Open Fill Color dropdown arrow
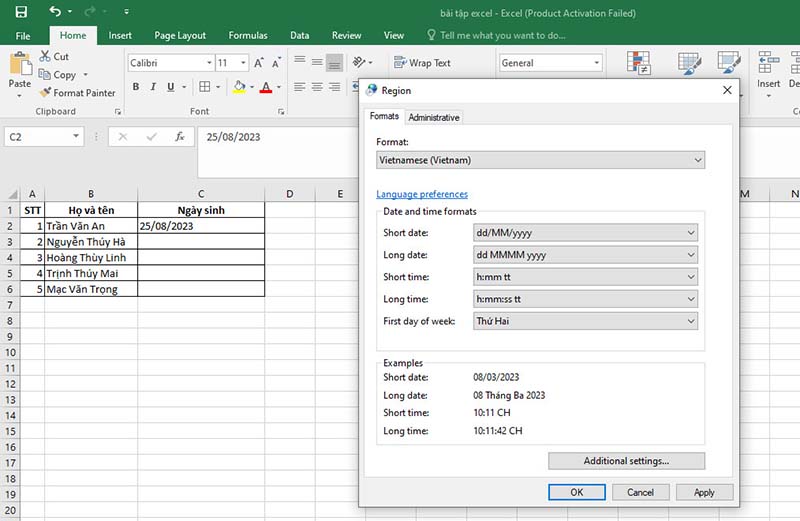This screenshot has width=800, height=521. 252,87
